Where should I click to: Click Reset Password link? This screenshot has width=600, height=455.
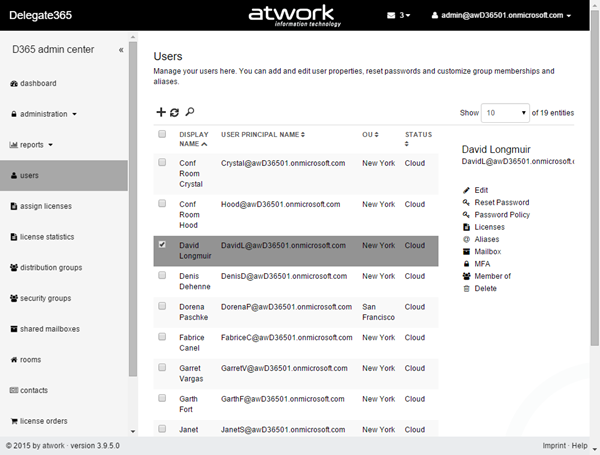pos(501,202)
